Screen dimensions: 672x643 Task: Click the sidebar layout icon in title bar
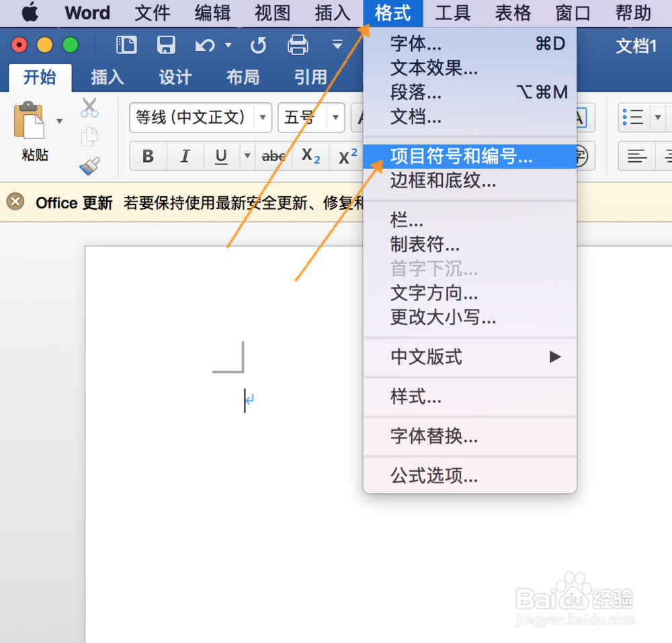pos(126,44)
